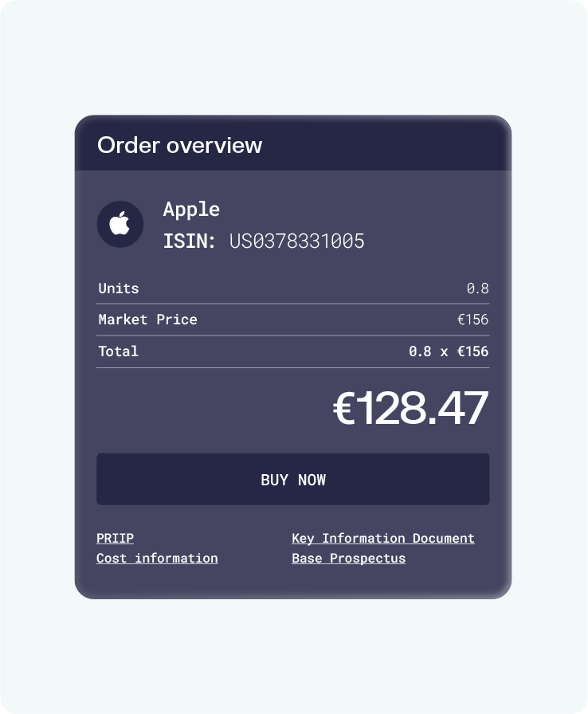Viewport: 588px width, 714px height.
Task: Click the light background outside the card
Action: [x=293, y=653]
